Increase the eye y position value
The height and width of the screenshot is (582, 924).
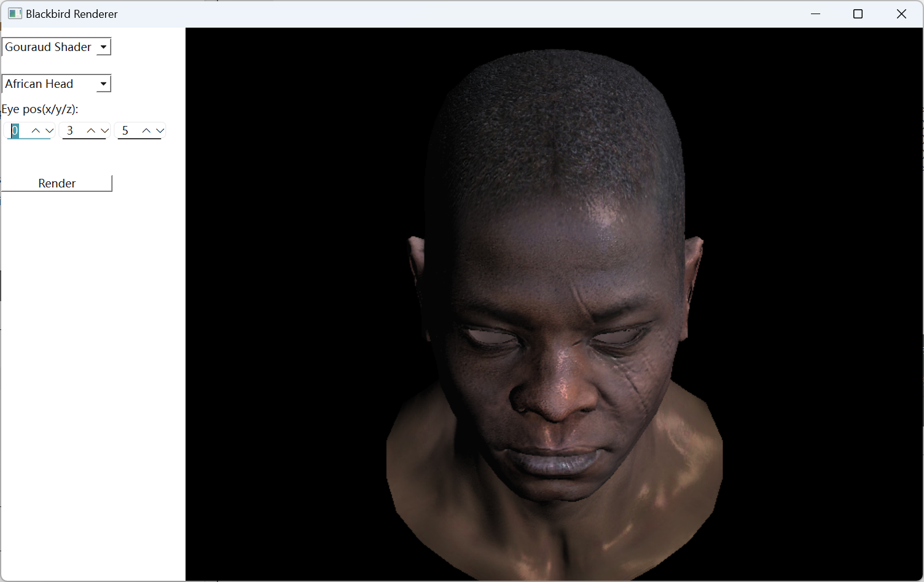pyautogui.click(x=91, y=130)
